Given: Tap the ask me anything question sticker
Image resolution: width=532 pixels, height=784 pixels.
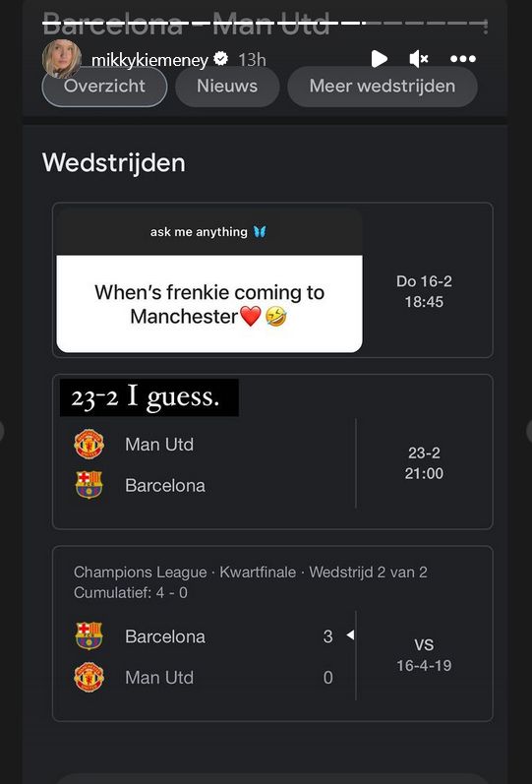Looking at the screenshot, I should [209, 281].
